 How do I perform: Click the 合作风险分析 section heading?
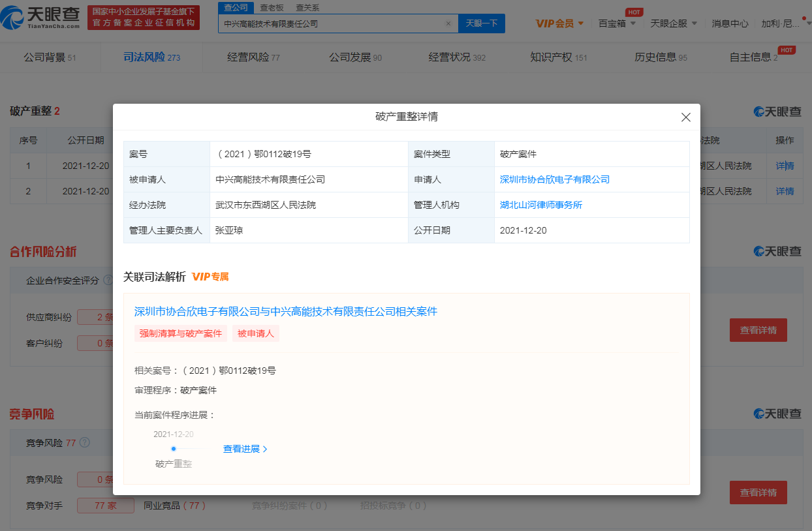click(43, 252)
